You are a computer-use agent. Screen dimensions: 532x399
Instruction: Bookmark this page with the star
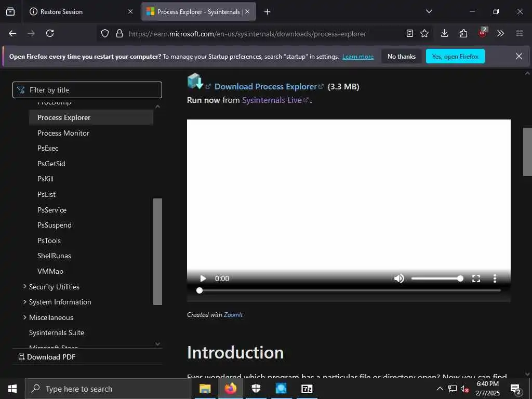[424, 33]
